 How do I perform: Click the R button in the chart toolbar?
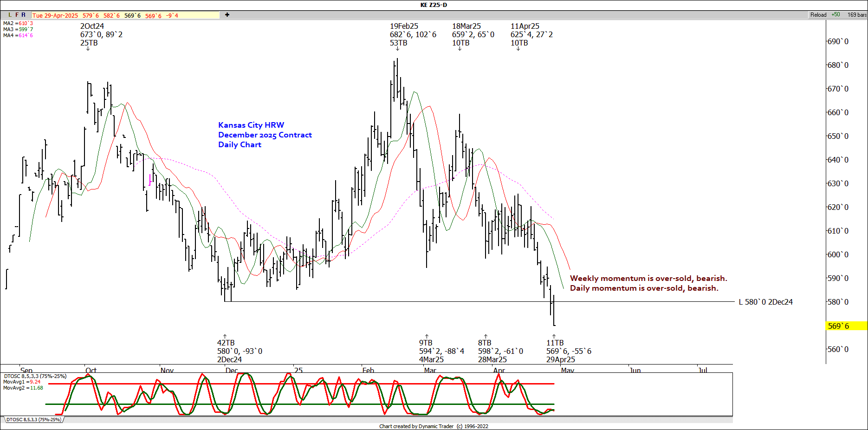[23, 15]
